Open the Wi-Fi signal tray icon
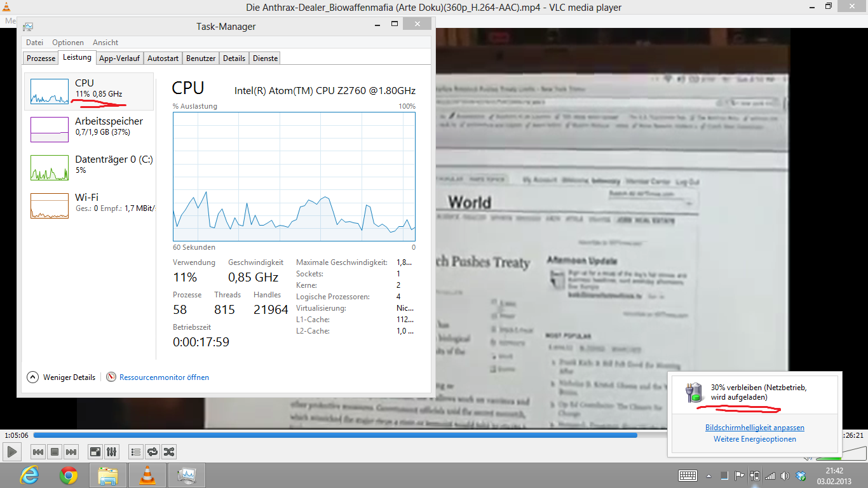The height and width of the screenshot is (488, 868). pyautogui.click(x=770, y=475)
